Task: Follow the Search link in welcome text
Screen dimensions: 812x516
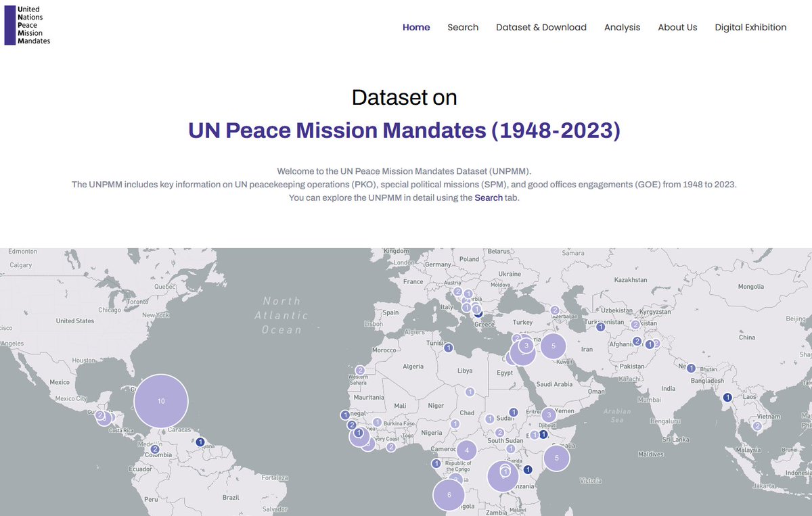Action: coord(489,198)
